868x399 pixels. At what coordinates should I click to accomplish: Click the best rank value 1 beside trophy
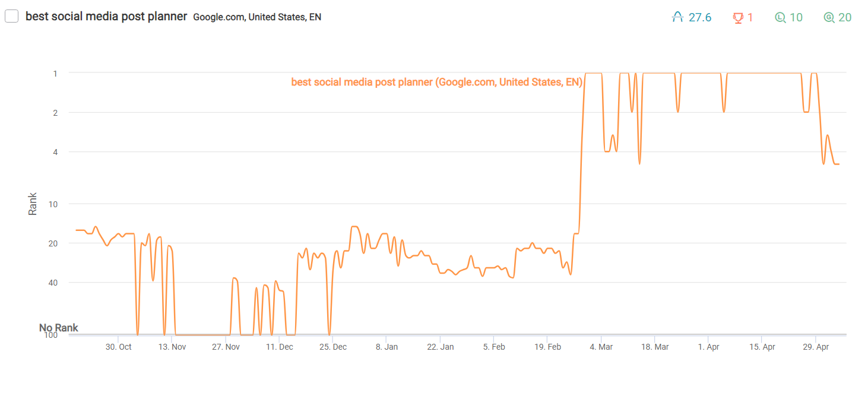coord(750,18)
